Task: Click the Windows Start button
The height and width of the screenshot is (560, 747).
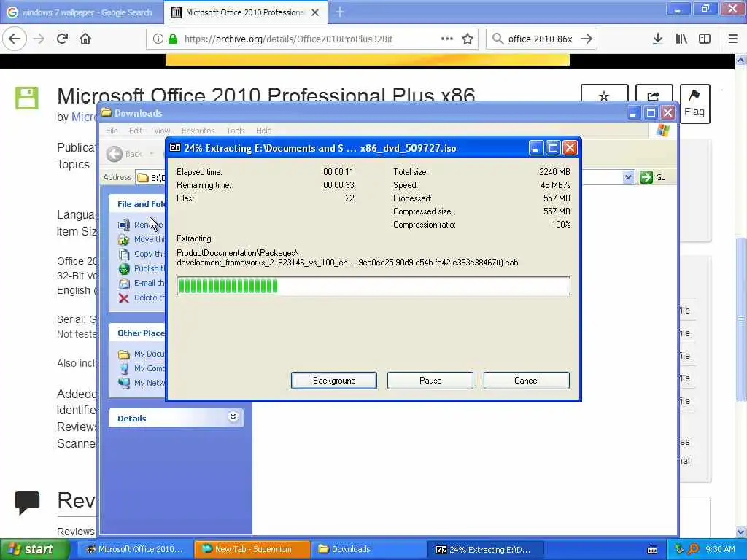Action: 34,549
